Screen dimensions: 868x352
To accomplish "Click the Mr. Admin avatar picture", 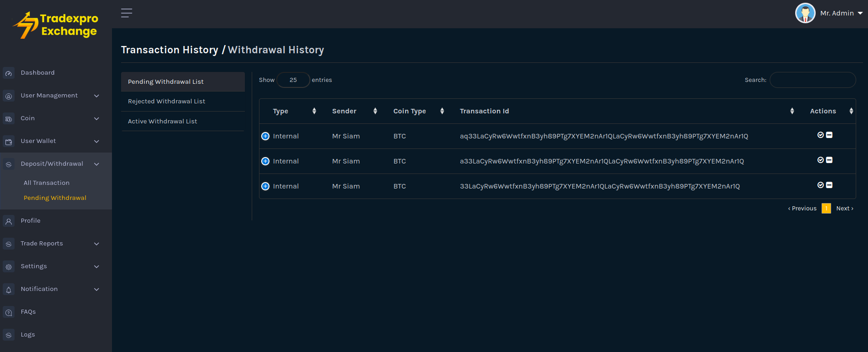I will (805, 13).
